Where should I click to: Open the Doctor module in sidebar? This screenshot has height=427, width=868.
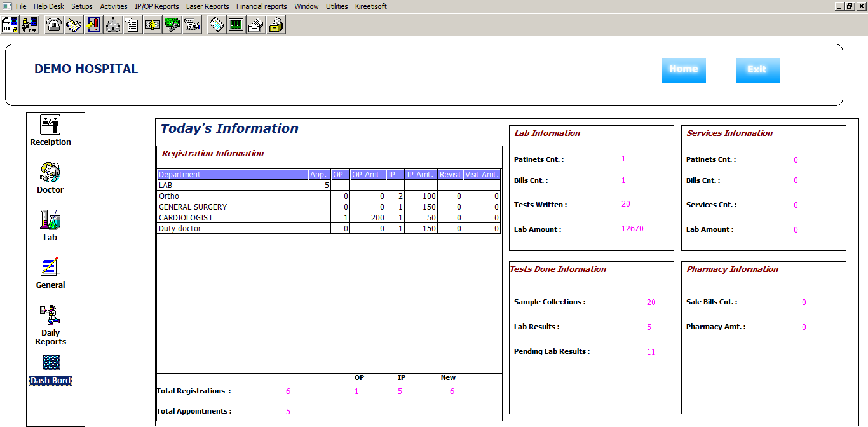(x=50, y=173)
